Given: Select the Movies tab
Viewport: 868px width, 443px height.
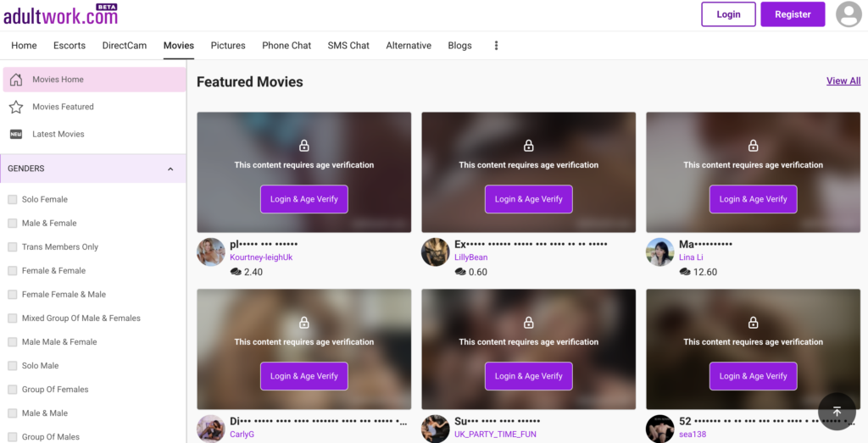Looking at the screenshot, I should tap(179, 46).
